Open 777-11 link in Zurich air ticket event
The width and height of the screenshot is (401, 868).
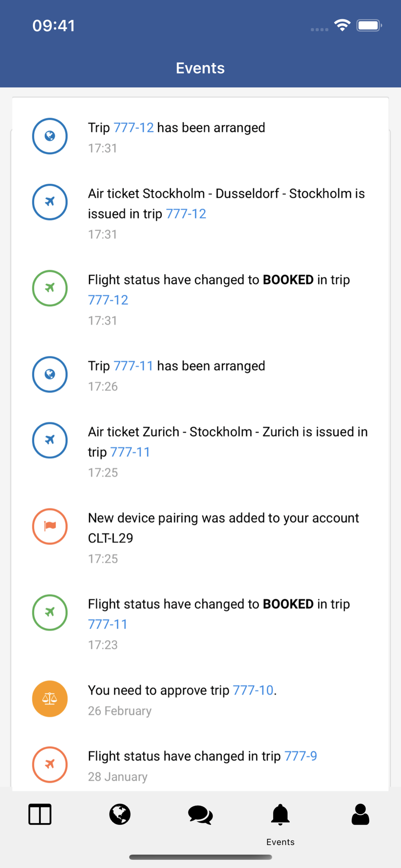pyautogui.click(x=130, y=452)
